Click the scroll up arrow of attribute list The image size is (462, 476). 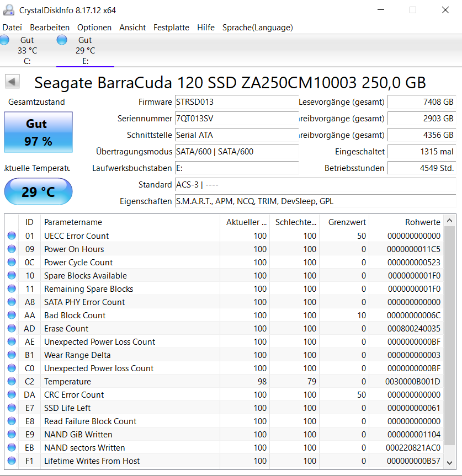450,221
